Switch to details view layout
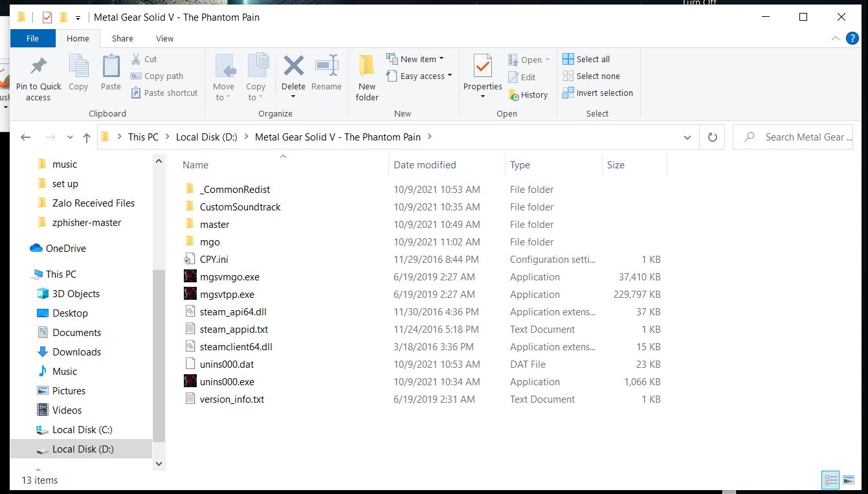The image size is (868, 494). (830, 480)
